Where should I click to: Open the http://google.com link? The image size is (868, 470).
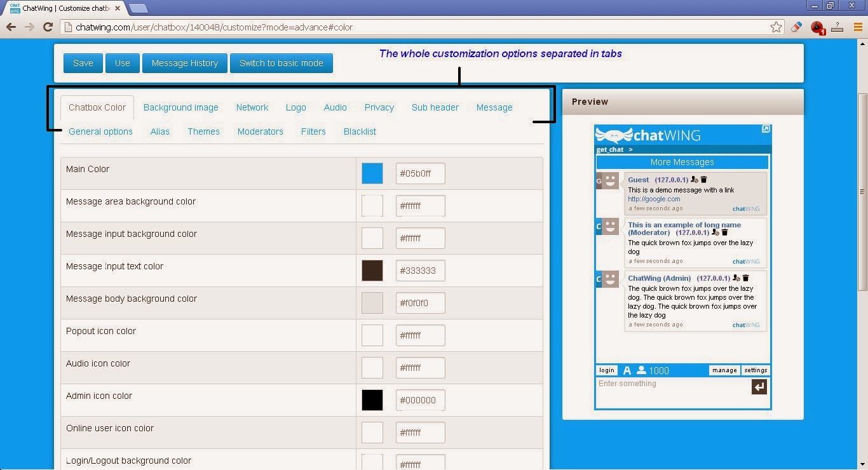[654, 199]
